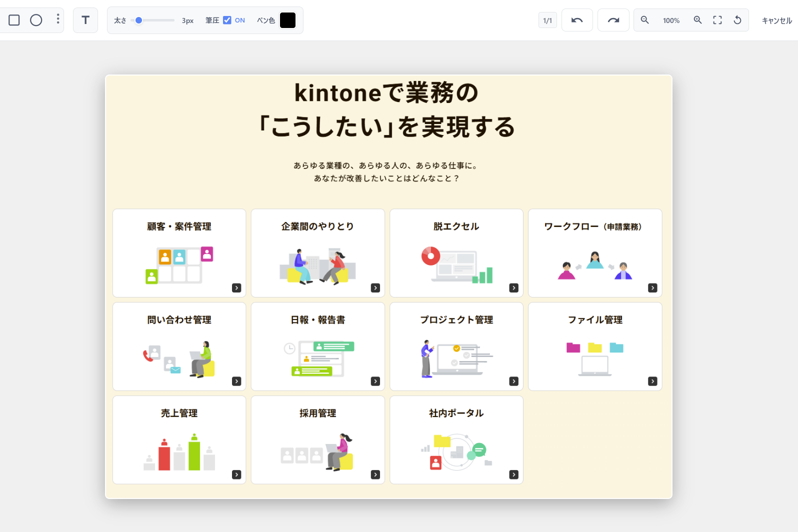This screenshot has width=798, height=532.
Task: Open the 顧客・案件管理 card arrow
Action: [x=236, y=288]
